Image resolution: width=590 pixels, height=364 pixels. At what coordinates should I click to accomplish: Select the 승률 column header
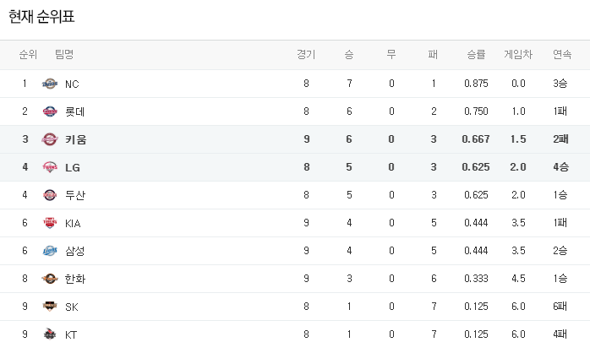[476, 55]
